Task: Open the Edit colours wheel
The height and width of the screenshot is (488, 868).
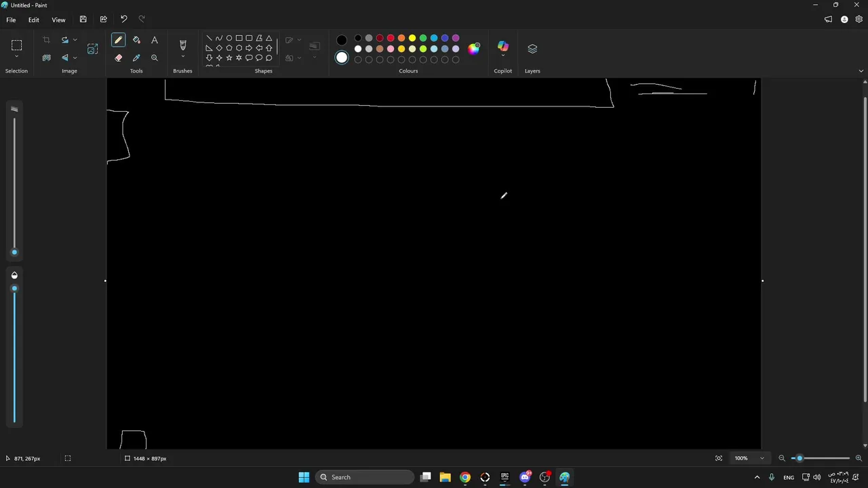Action: coord(473,49)
